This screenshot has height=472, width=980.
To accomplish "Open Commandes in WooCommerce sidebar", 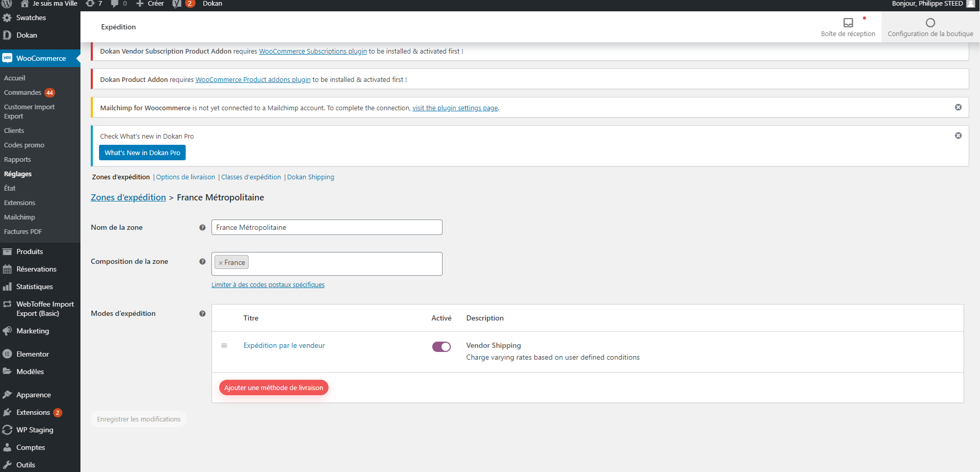I will pos(23,93).
